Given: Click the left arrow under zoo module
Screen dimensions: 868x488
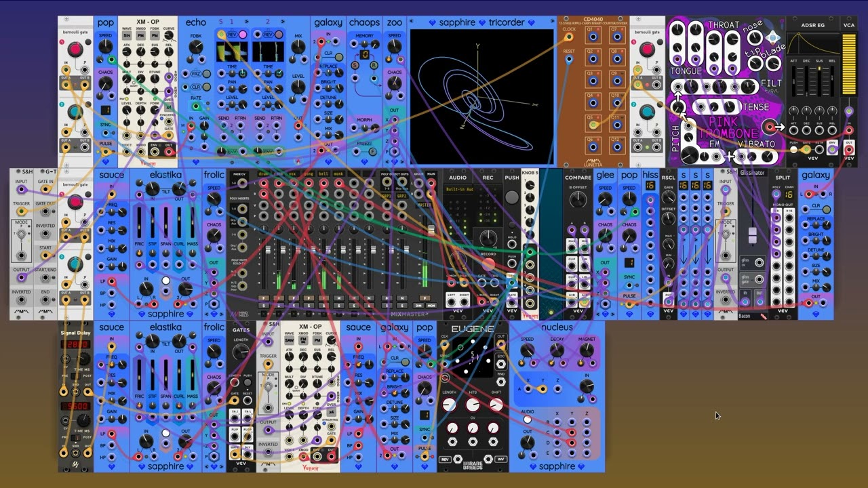Looking at the screenshot, I should pos(387,161).
